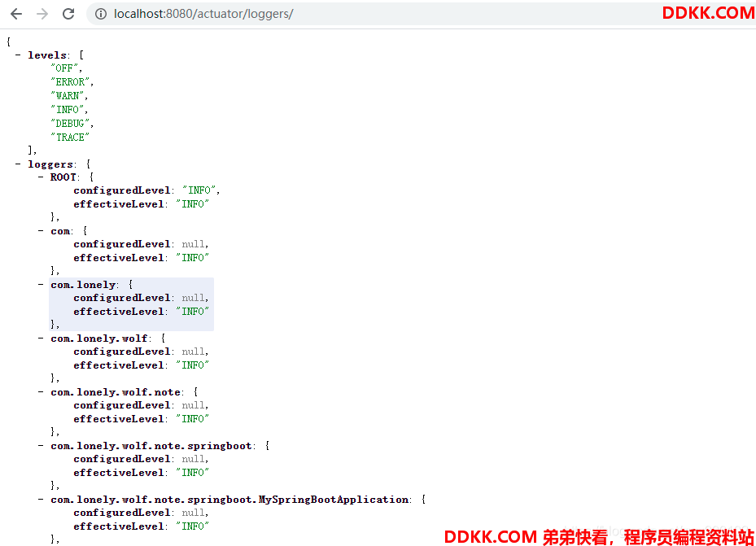The height and width of the screenshot is (546, 756).
Task: Click effectiveLevel "INFO" under MySpringBootApplication
Action: (193, 526)
